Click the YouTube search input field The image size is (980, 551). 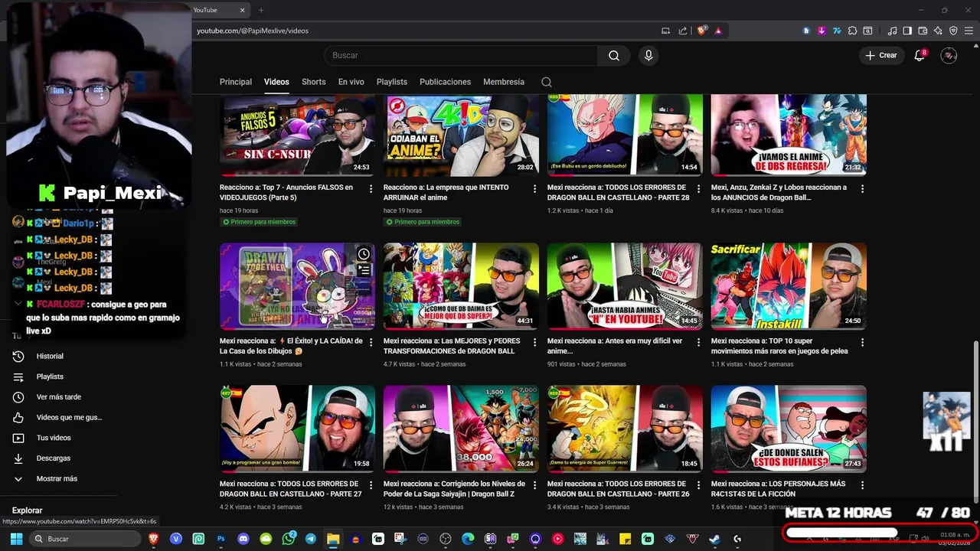461,55
